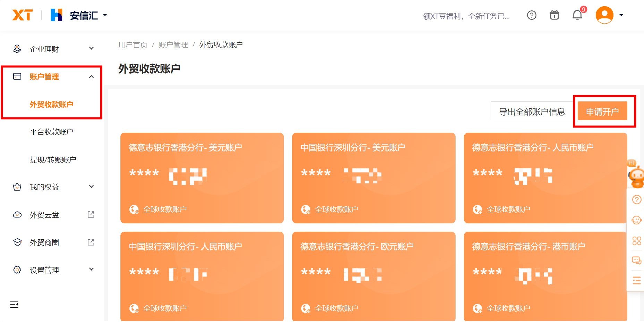Open 设置管理 sidebar label
The image size is (644, 322).
pos(44,270)
